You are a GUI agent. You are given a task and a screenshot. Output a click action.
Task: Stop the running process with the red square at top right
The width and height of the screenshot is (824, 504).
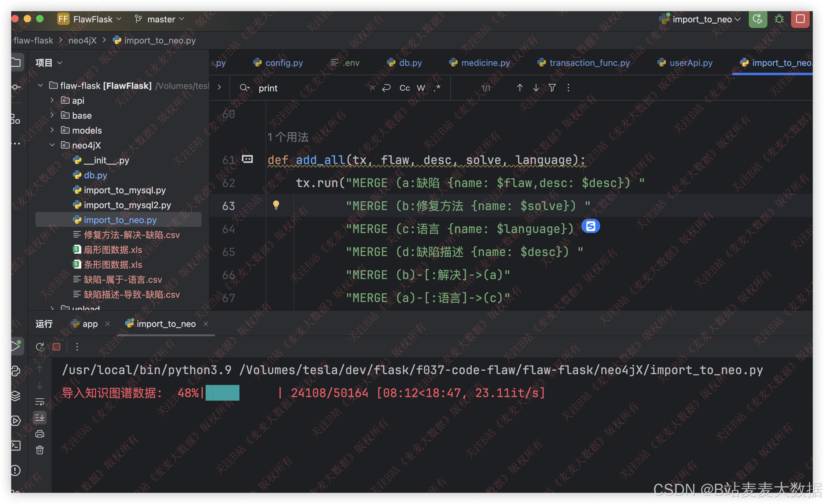click(800, 19)
